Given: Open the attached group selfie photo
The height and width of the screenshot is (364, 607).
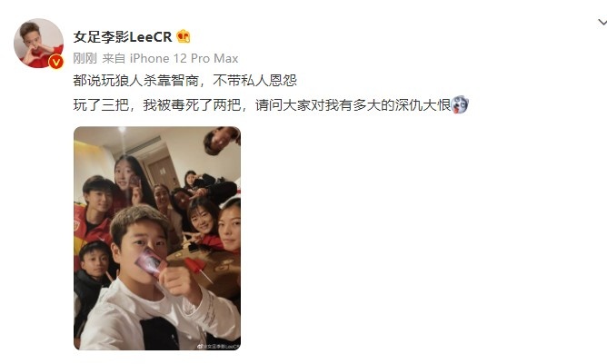Looking at the screenshot, I should tap(157, 239).
